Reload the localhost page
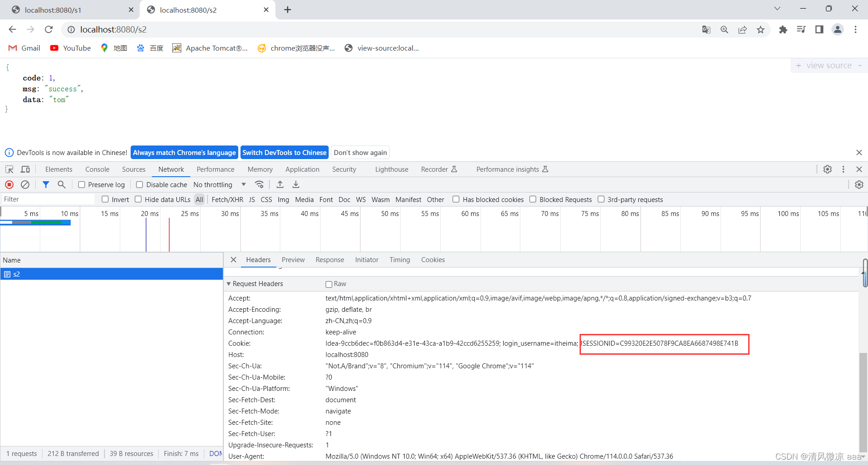Viewport: 868px width, 465px height. pos(49,29)
